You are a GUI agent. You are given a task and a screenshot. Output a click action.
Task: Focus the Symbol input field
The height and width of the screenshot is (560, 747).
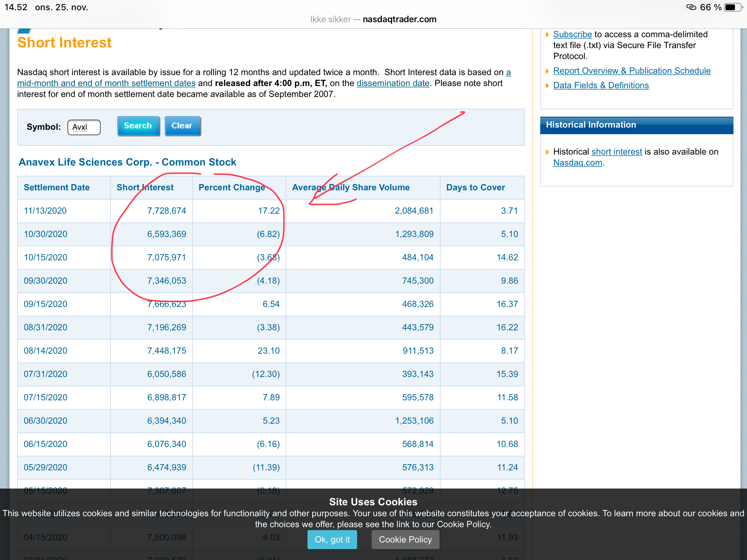(x=84, y=127)
